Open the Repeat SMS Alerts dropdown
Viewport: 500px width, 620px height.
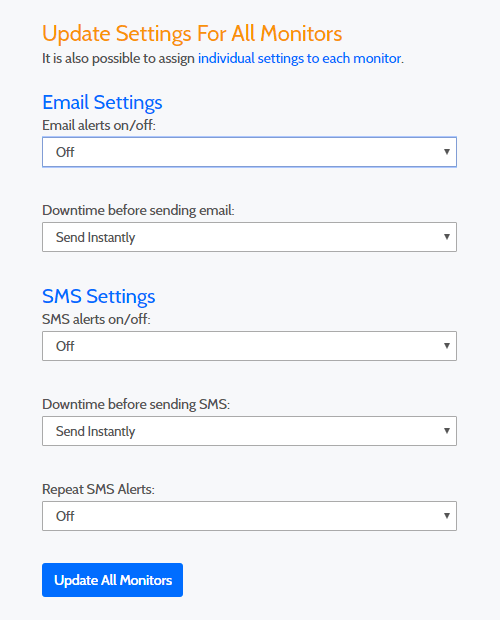249,516
